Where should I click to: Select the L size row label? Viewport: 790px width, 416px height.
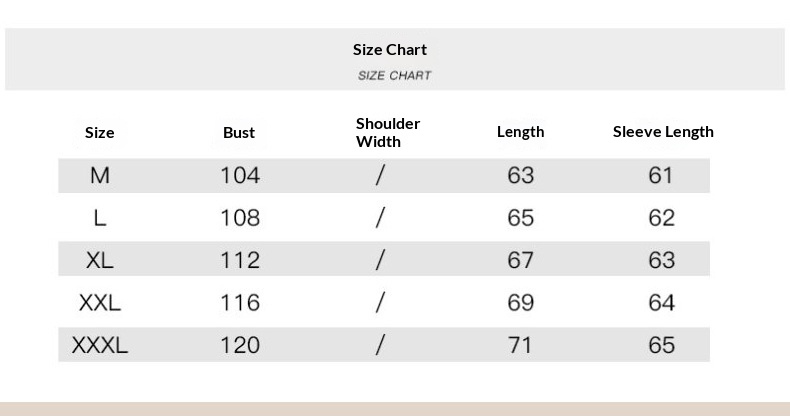point(100,218)
